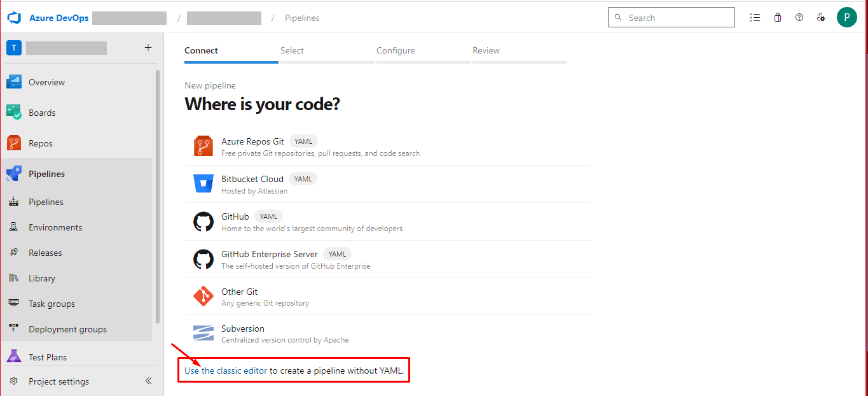Image resolution: width=868 pixels, height=396 pixels.
Task: Click the GitHub octocat icon
Action: 203,222
